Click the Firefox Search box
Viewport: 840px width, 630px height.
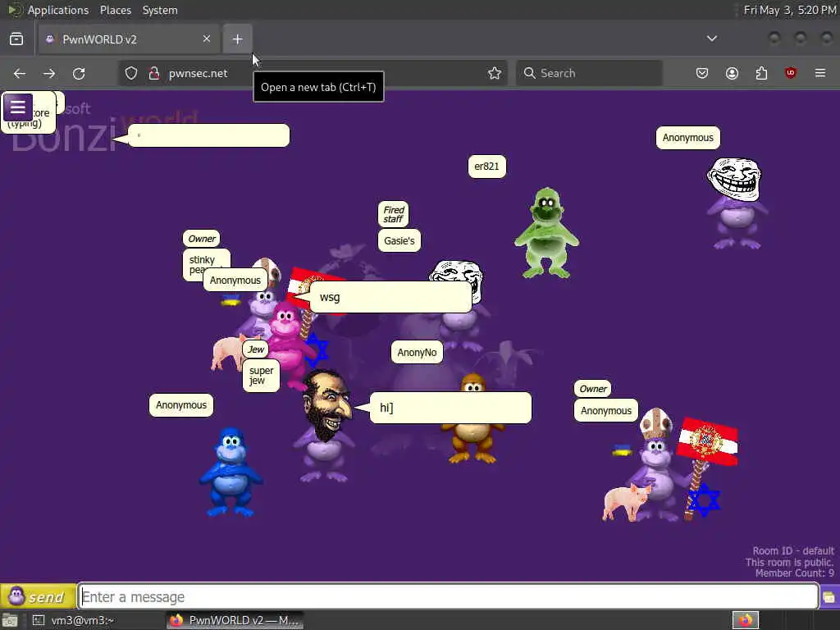click(x=589, y=73)
